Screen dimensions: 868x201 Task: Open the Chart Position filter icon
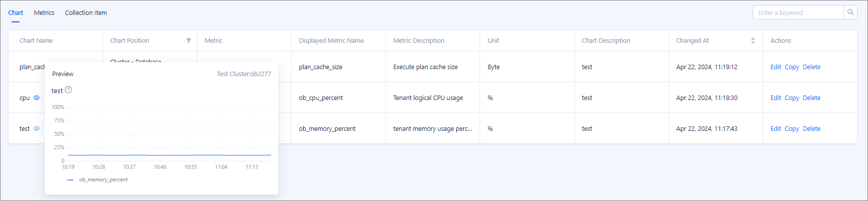tap(188, 41)
